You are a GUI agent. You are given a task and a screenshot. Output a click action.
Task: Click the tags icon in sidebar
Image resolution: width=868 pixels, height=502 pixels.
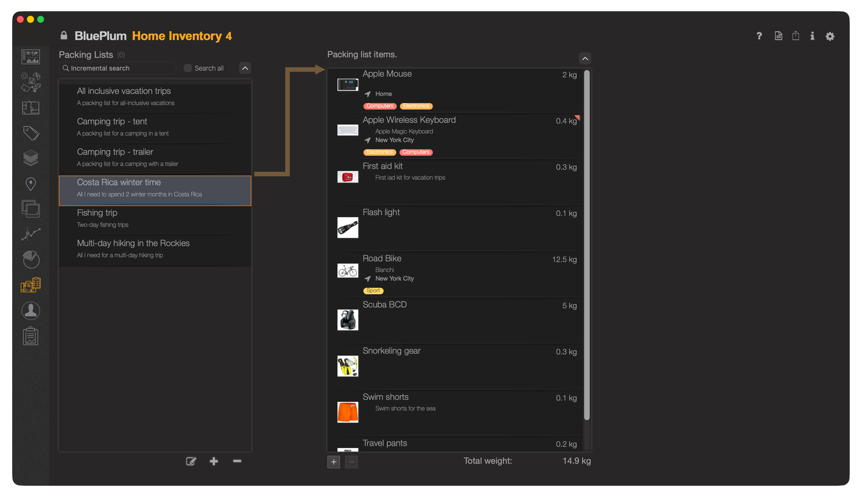(30, 133)
